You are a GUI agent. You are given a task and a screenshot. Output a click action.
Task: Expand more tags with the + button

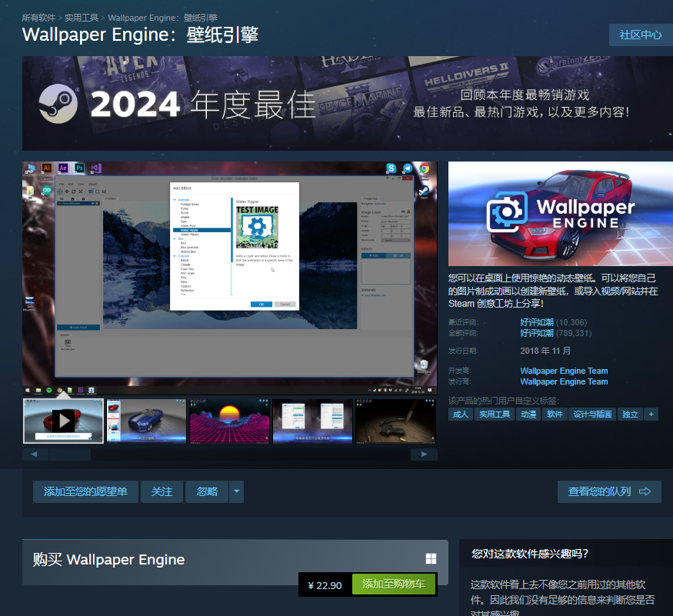[x=650, y=414]
